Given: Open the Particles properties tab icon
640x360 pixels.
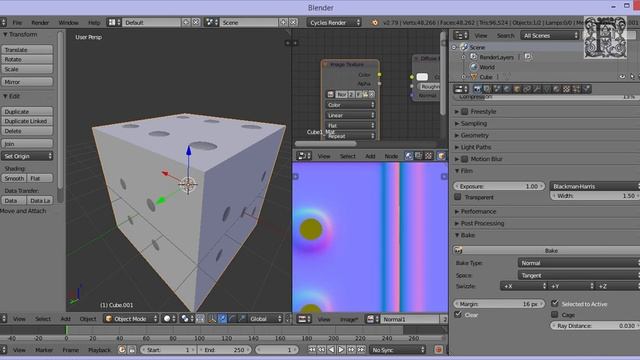Looking at the screenshot, I should click(x=576, y=89).
